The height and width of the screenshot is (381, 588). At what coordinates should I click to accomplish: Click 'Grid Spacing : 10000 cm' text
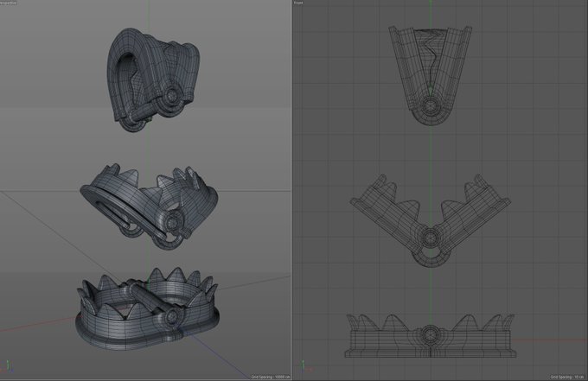(x=271, y=377)
